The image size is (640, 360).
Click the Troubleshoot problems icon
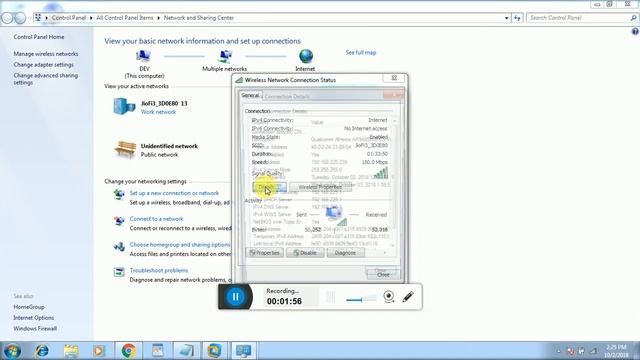tap(119, 272)
